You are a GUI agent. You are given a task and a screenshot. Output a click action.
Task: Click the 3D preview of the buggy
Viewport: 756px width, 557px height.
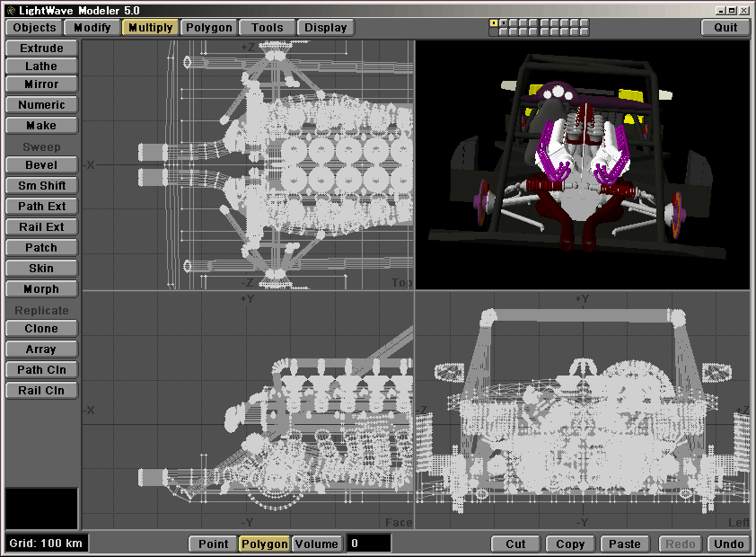click(x=582, y=164)
